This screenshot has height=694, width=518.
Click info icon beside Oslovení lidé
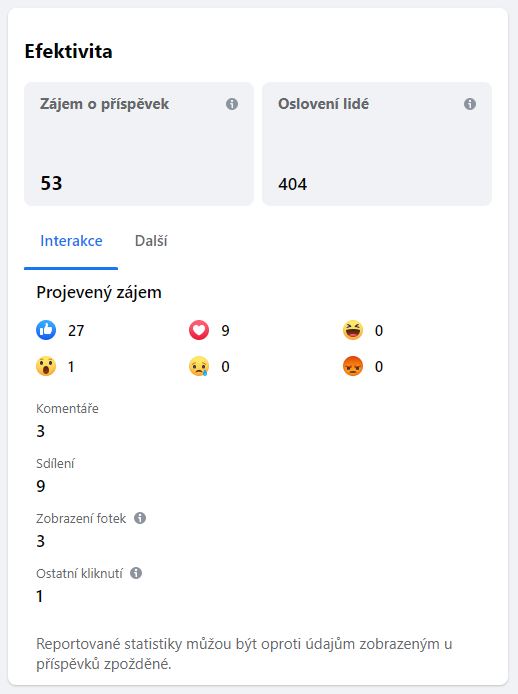tap(470, 104)
